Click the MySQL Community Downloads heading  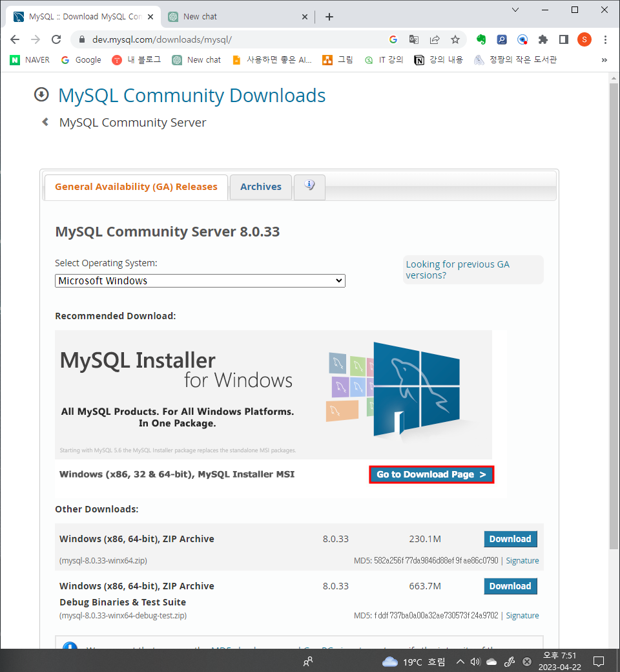[192, 96]
